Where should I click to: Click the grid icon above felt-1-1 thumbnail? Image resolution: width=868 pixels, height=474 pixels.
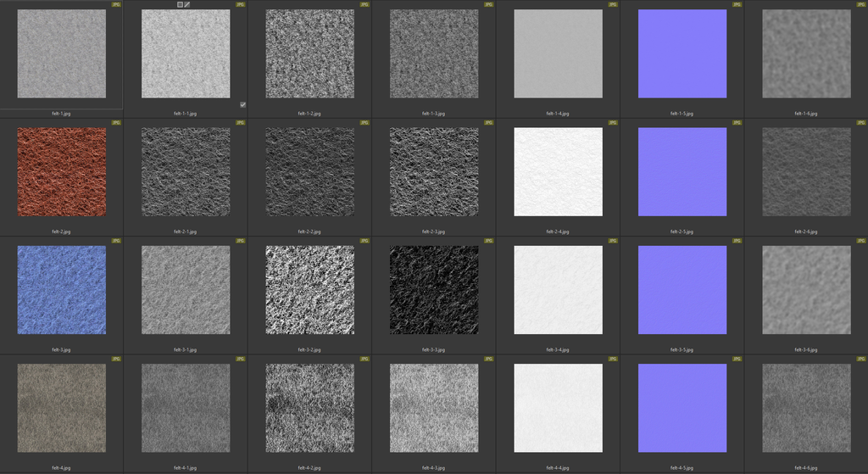pyautogui.click(x=180, y=4)
